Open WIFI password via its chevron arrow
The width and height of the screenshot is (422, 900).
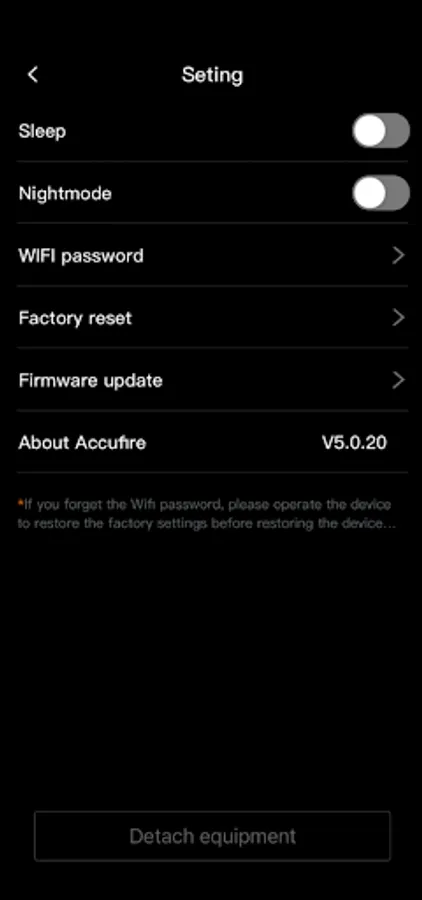[x=398, y=255]
